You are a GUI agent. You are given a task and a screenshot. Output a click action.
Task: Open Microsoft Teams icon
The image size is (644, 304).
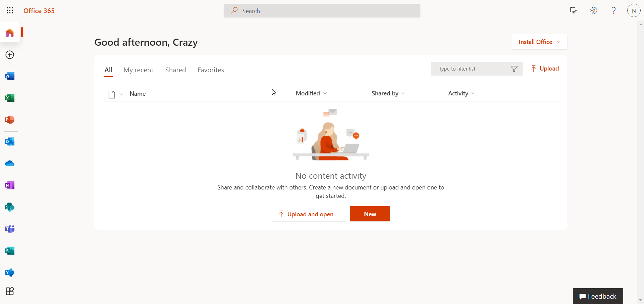[x=10, y=229]
